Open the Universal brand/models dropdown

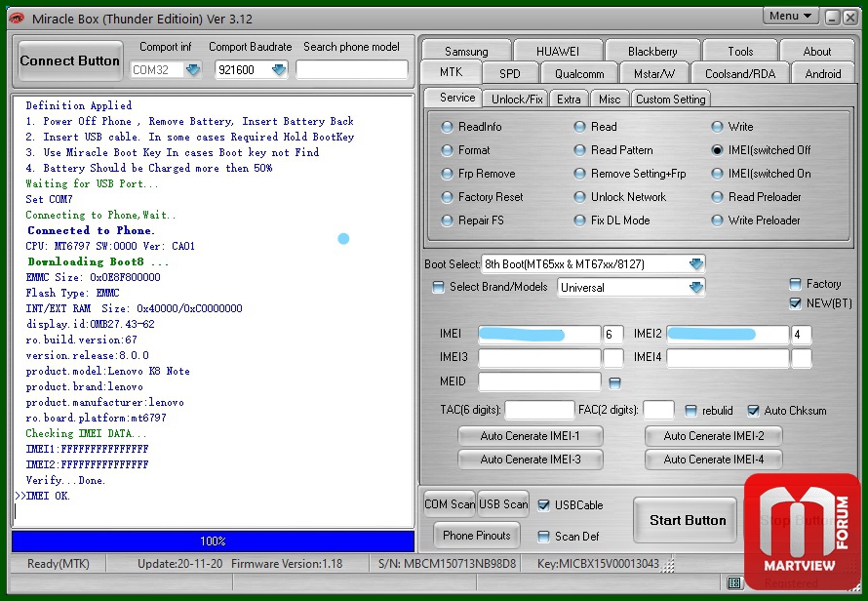696,288
